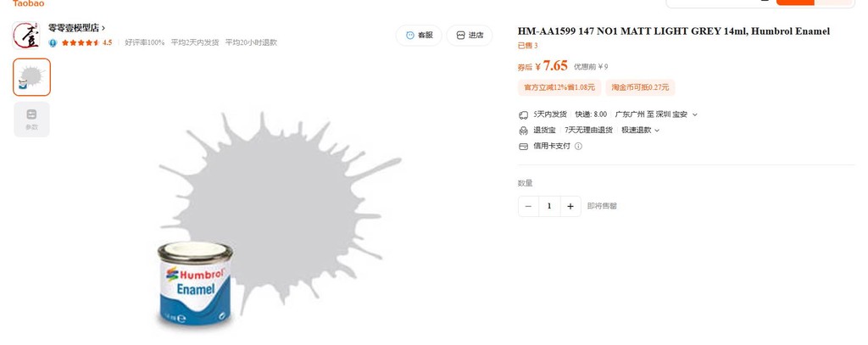Screen dimensions: 868x345
Task: Decrease quantity with the minus button
Action: click(x=528, y=206)
